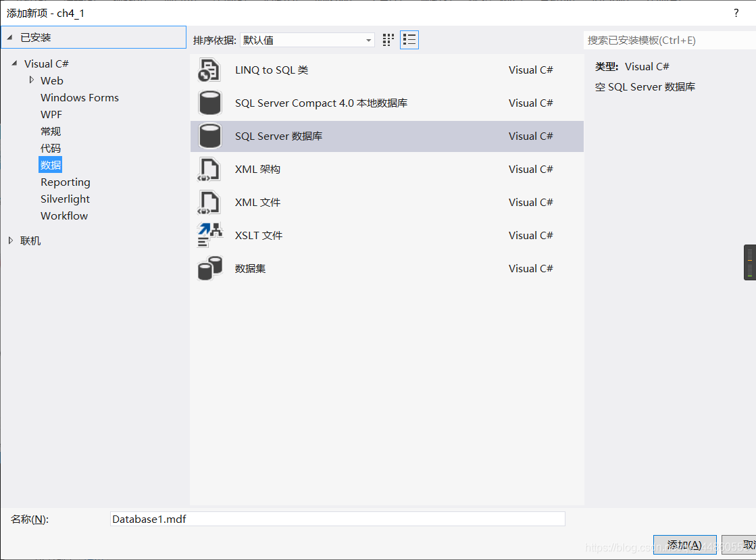
Task: Switch to small icons grid view
Action: pos(388,40)
